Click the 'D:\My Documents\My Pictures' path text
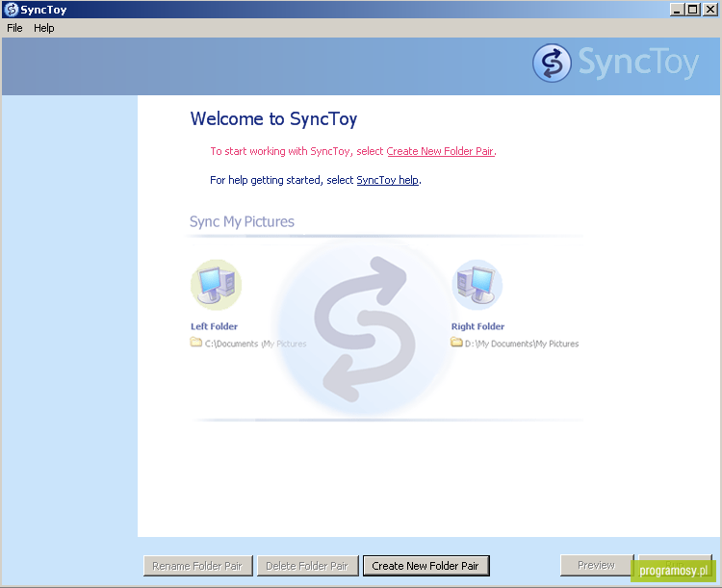The image size is (722, 588). click(522, 344)
